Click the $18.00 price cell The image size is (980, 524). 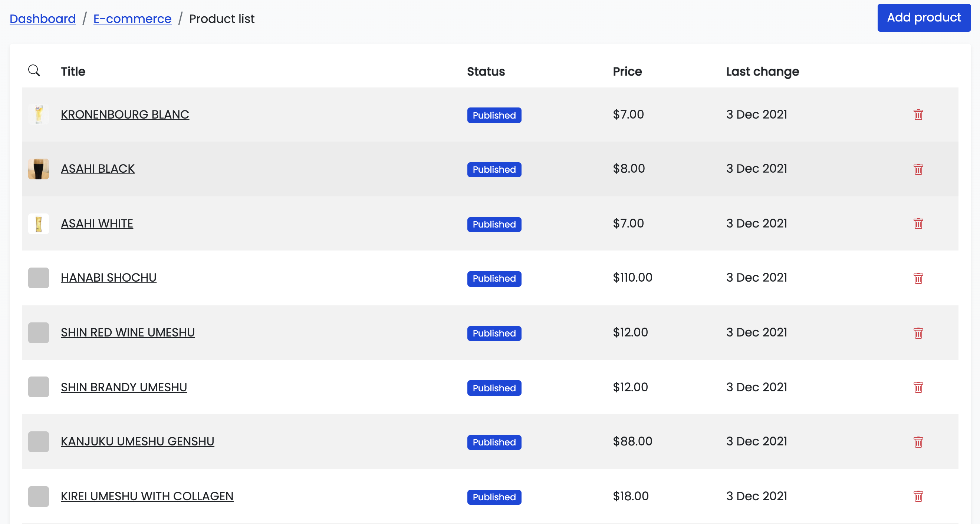pyautogui.click(x=630, y=496)
